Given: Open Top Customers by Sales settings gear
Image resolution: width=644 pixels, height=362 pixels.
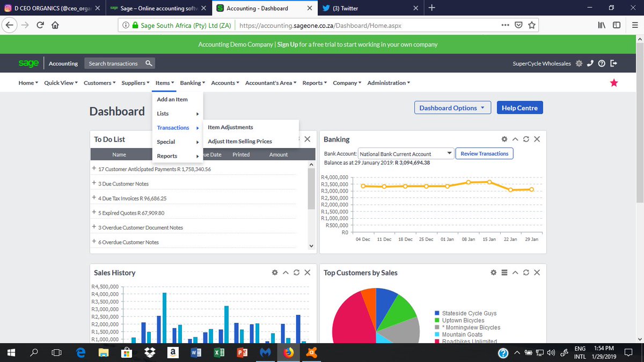Looking at the screenshot, I should click(x=494, y=272).
